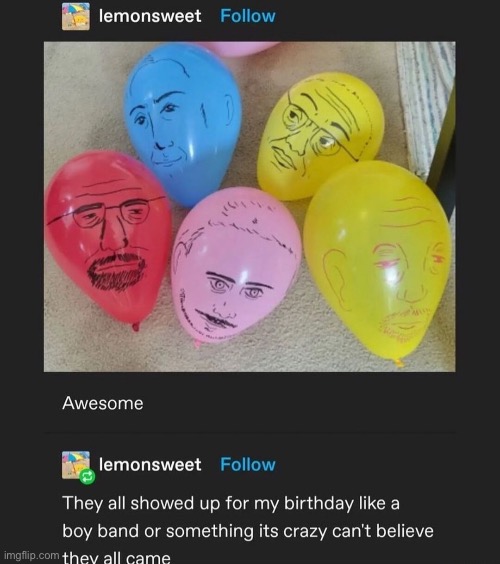Select the "Awesome" caption text
Image resolution: width=500 pixels, height=564 pixels.
[x=103, y=403]
